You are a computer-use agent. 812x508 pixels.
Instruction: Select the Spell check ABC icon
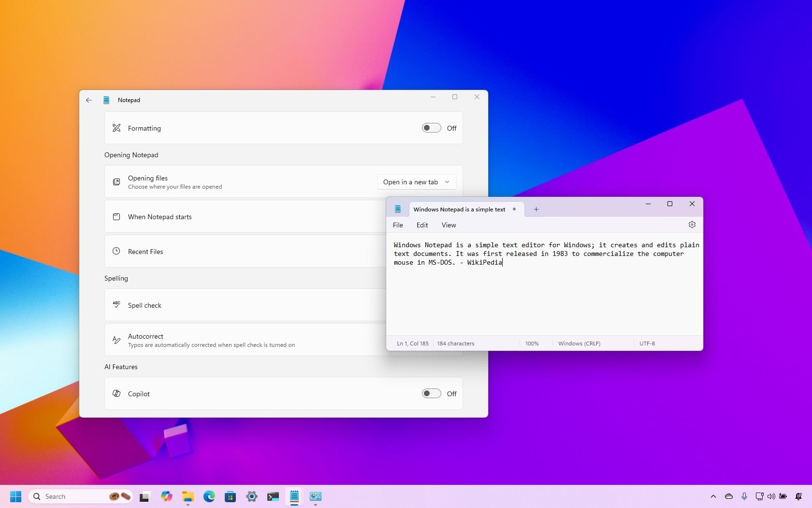coord(116,305)
